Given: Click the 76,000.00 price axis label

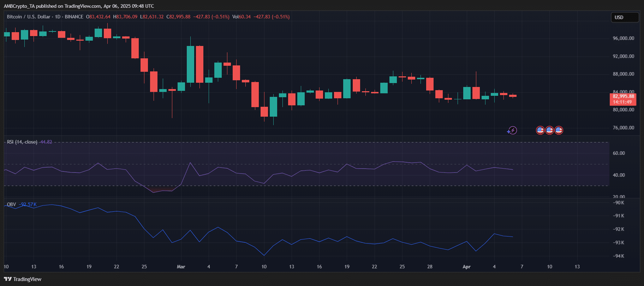Looking at the screenshot, I should (x=624, y=128).
